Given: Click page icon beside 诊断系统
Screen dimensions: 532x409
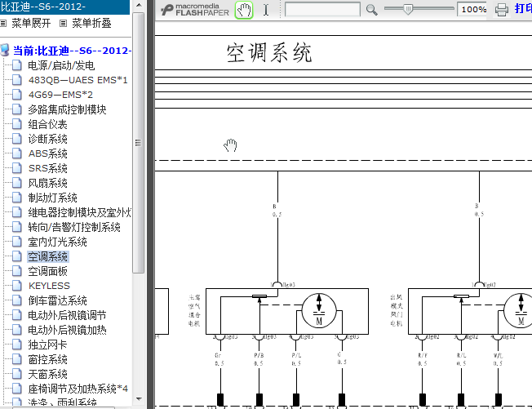Looking at the screenshot, I should 17,139.
